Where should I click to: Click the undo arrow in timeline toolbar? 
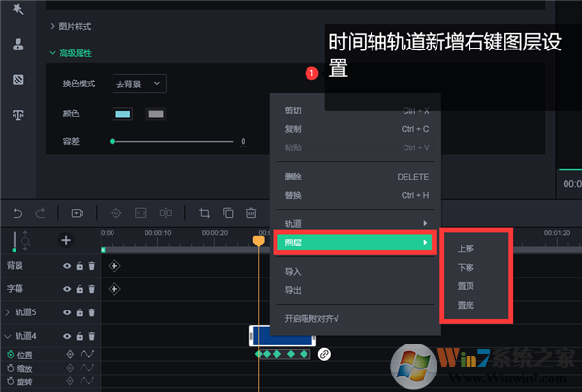[17, 213]
